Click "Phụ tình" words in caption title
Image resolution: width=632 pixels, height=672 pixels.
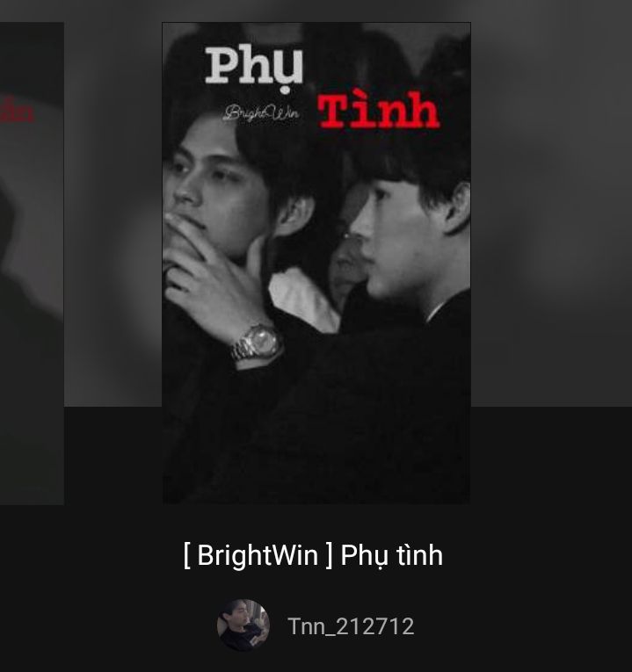(x=391, y=556)
